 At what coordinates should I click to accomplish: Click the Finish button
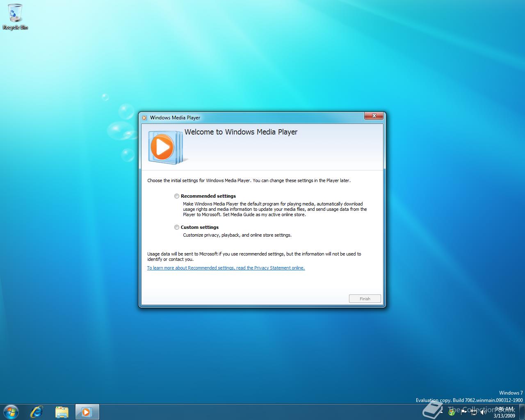coord(365,299)
